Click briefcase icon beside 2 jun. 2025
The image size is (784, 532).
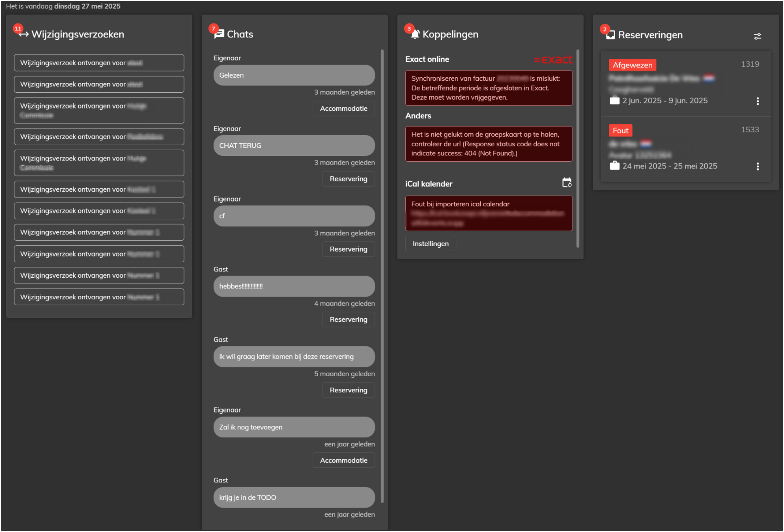coord(614,101)
